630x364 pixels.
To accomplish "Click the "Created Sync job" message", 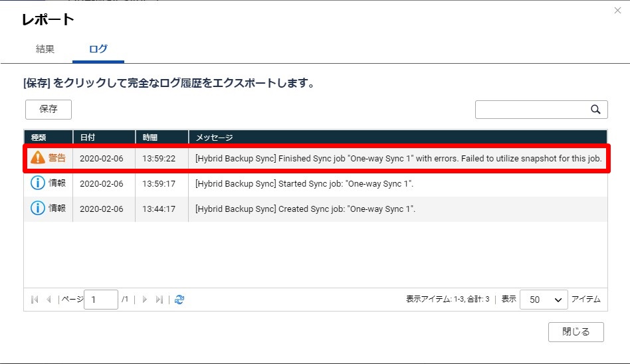I will (305, 209).
